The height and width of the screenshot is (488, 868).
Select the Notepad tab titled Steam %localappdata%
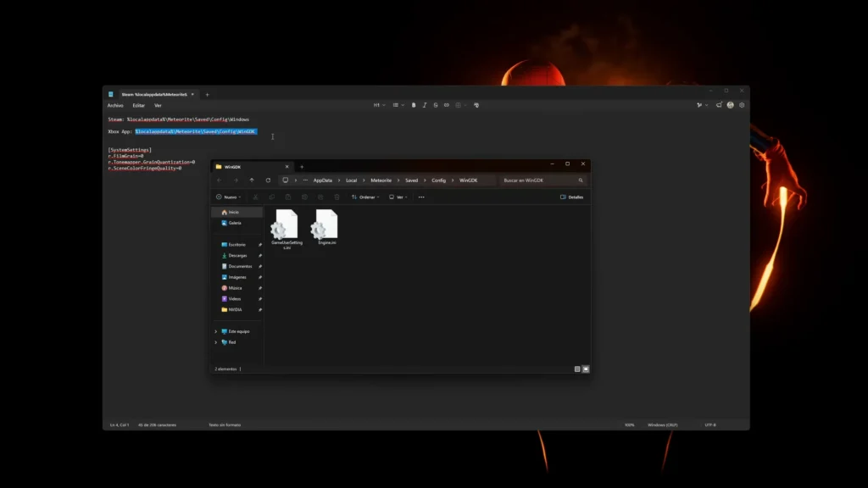tap(154, 95)
